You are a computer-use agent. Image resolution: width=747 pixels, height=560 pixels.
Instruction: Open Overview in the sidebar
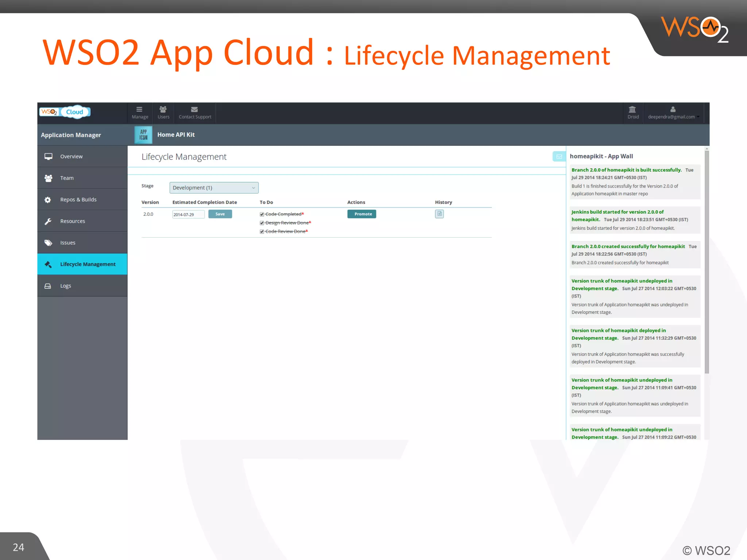point(82,156)
